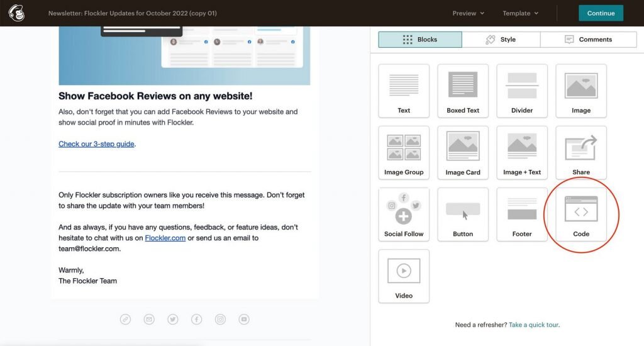The image size is (644, 346).
Task: Pick the Image block
Action: pyautogui.click(x=581, y=91)
